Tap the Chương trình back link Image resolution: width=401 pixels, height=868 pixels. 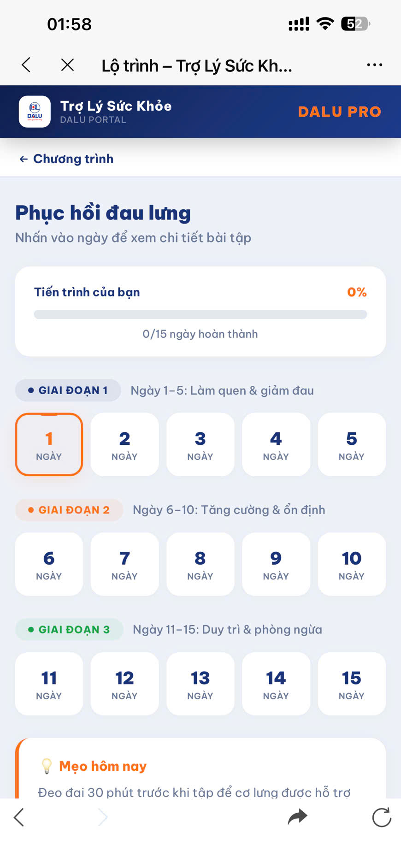point(65,159)
